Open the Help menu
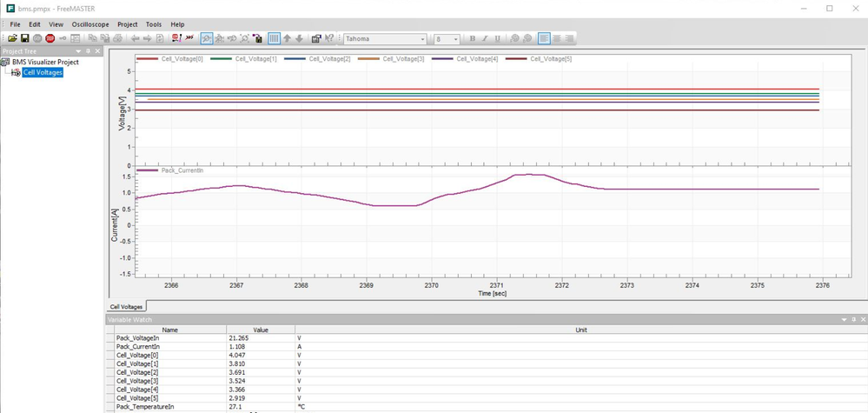Screen dimensions: 868x413 coord(178,24)
